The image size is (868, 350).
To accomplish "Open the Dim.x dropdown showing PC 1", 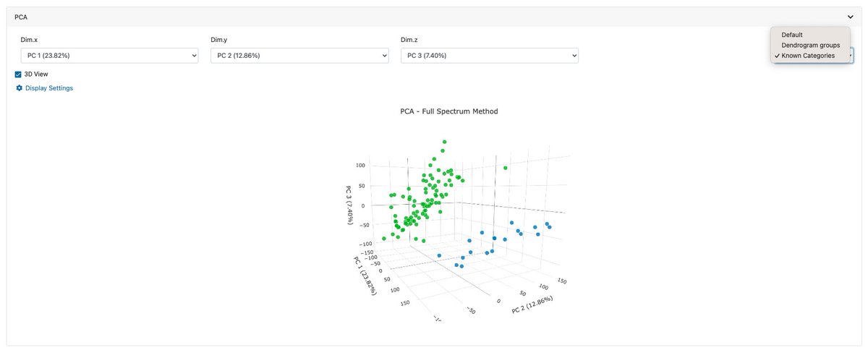I will coord(110,56).
